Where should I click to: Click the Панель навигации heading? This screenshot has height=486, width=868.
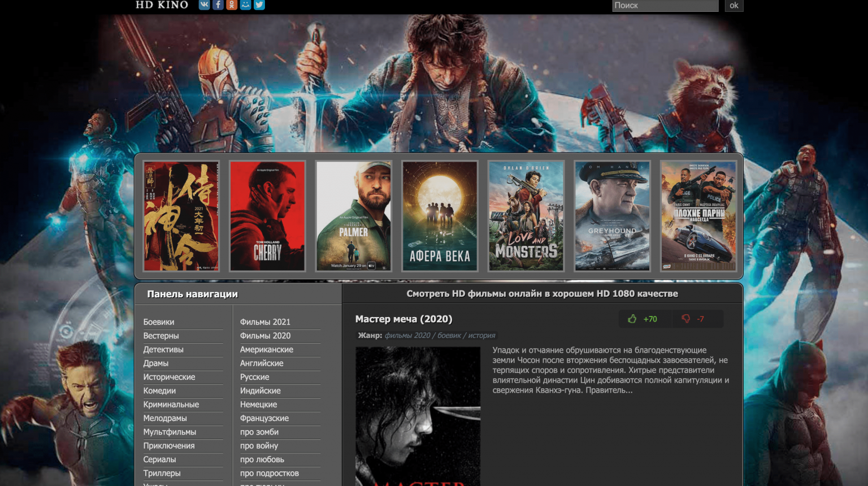[x=193, y=294]
